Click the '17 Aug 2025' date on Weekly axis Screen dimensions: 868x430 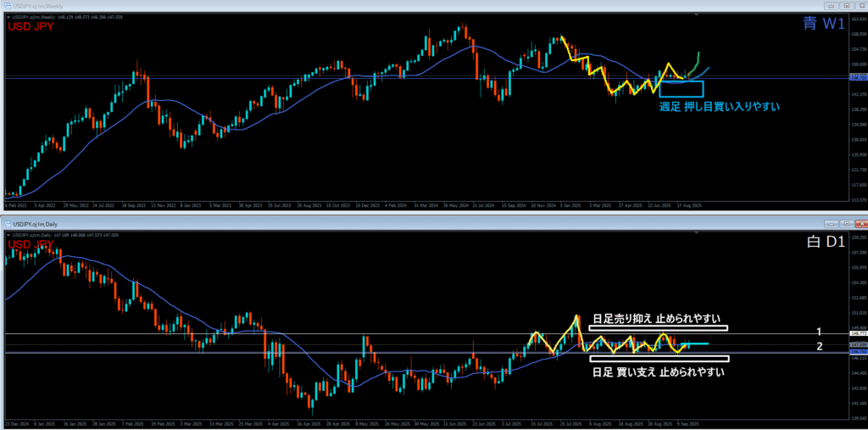pos(690,205)
